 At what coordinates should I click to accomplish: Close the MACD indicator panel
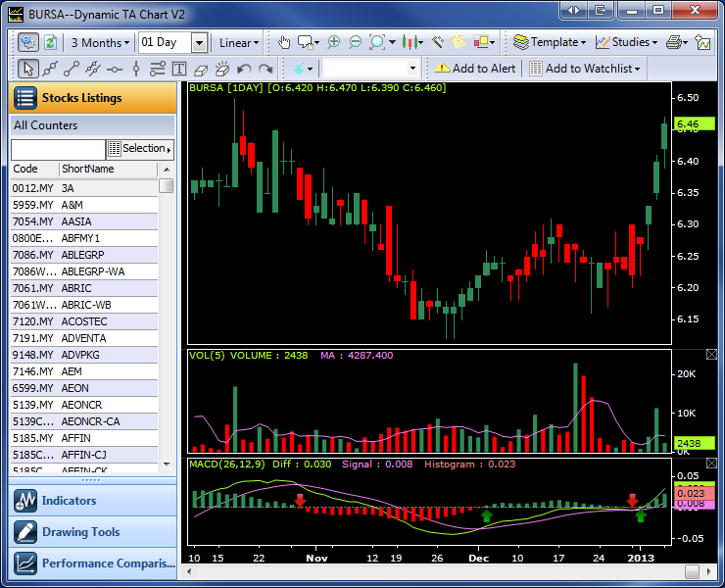[711, 464]
